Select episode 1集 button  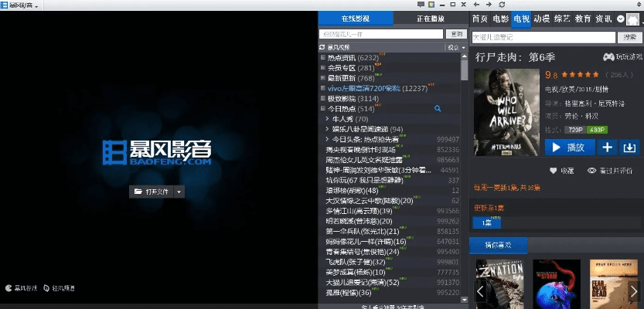(486, 222)
